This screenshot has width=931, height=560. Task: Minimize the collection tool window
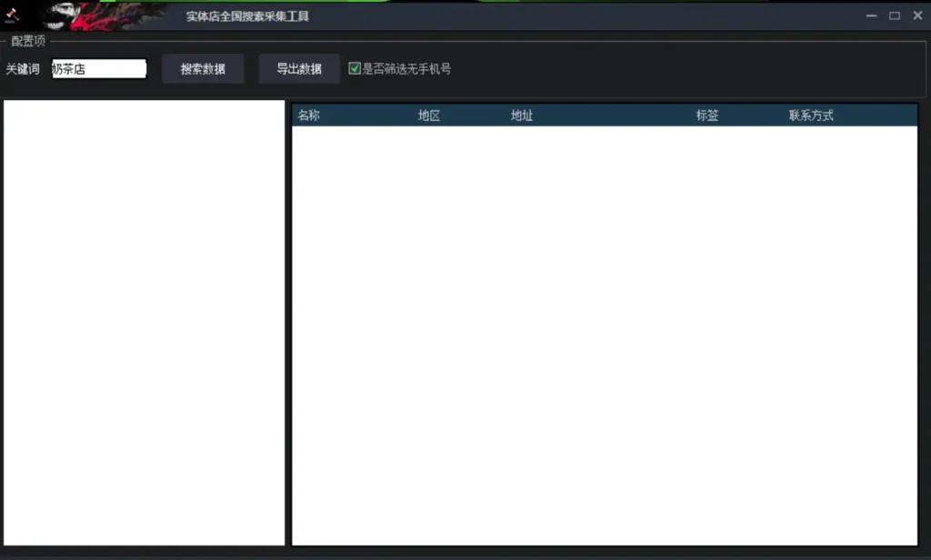click(x=871, y=16)
